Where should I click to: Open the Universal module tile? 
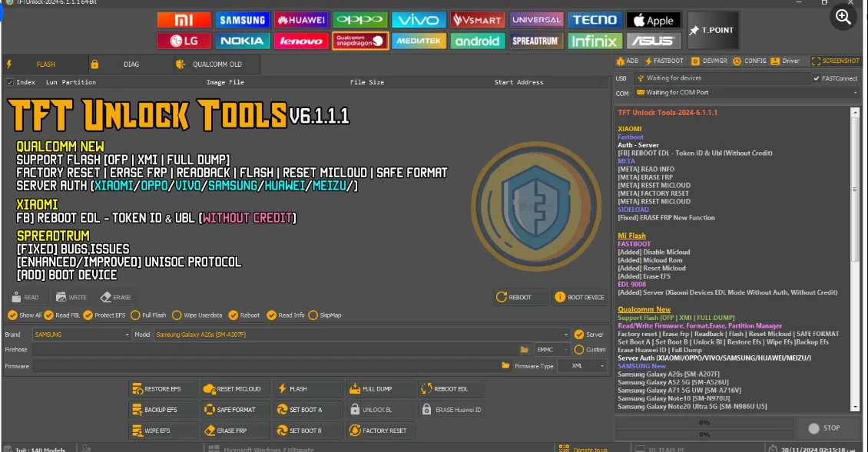tap(536, 20)
